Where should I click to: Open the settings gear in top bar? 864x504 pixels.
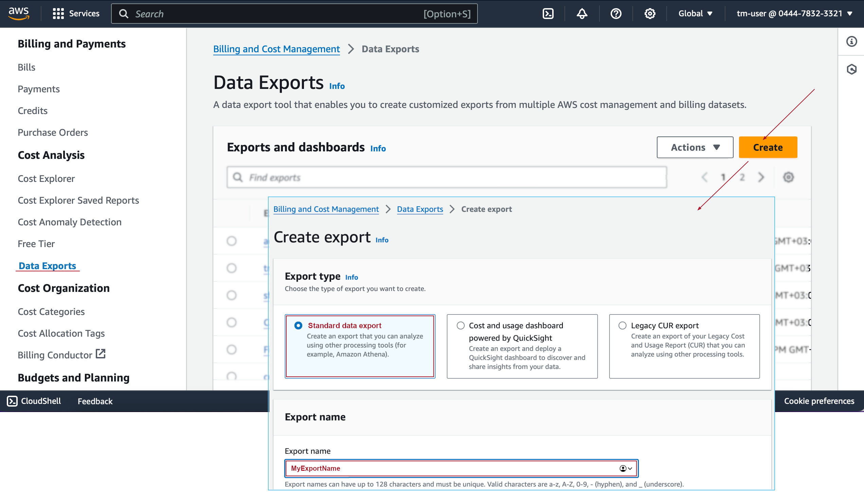650,14
